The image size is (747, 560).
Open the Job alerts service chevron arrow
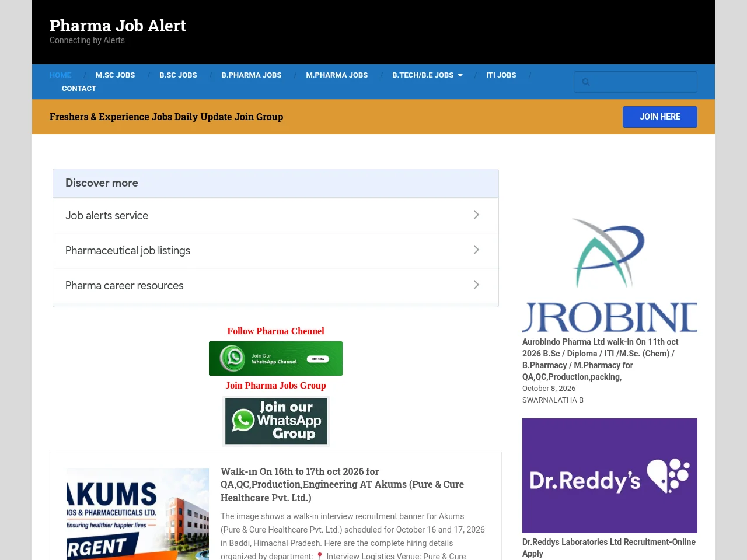476,215
